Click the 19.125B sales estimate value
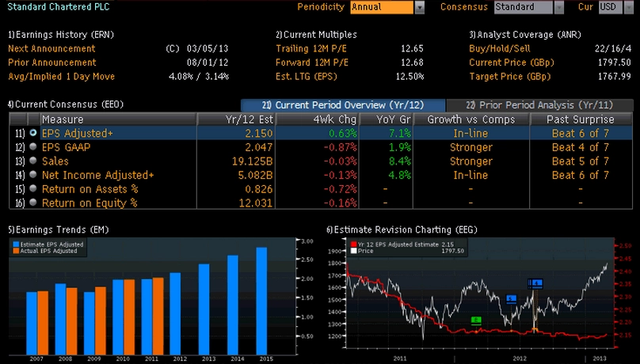Image resolution: width=640 pixels, height=364 pixels. click(x=252, y=161)
